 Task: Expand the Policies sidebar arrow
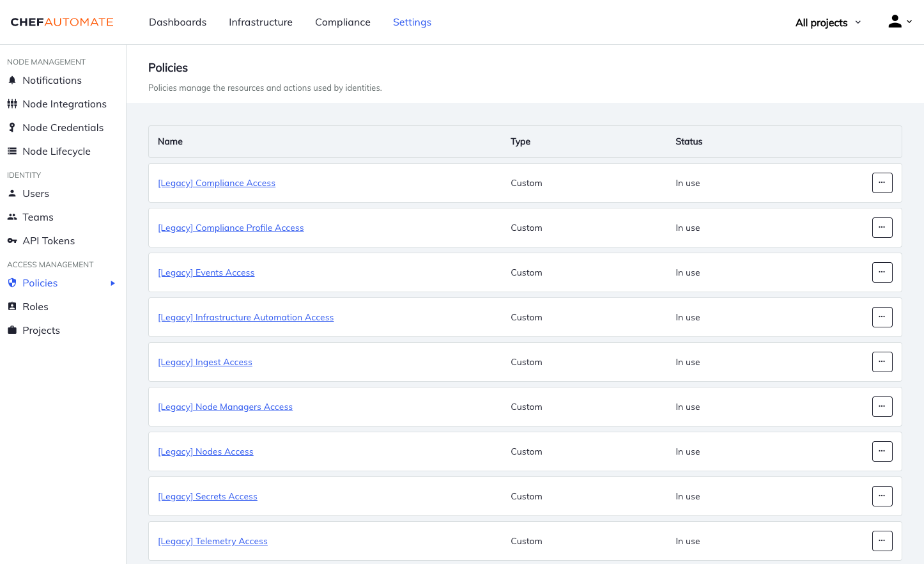[x=112, y=283]
